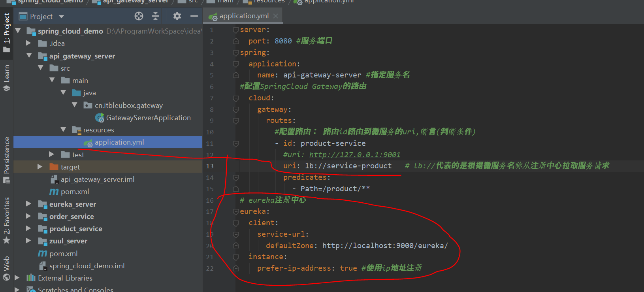Expand the zuul_server module arrow
The image size is (644, 292).
tap(28, 241)
